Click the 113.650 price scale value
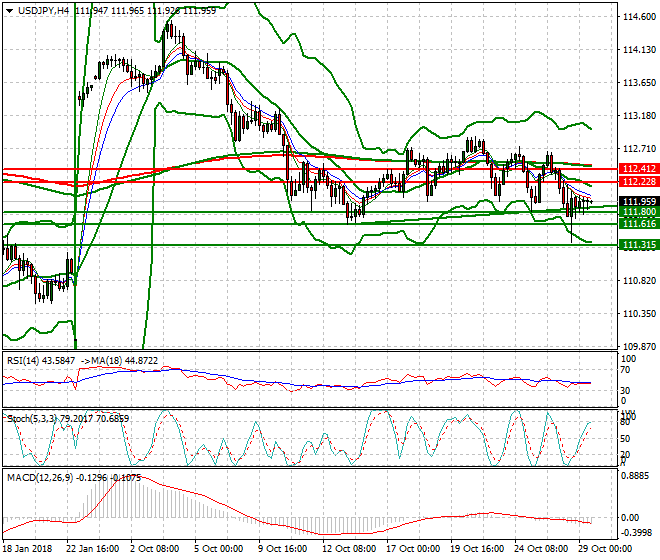The width and height of the screenshot is (660, 560). pyautogui.click(x=639, y=83)
